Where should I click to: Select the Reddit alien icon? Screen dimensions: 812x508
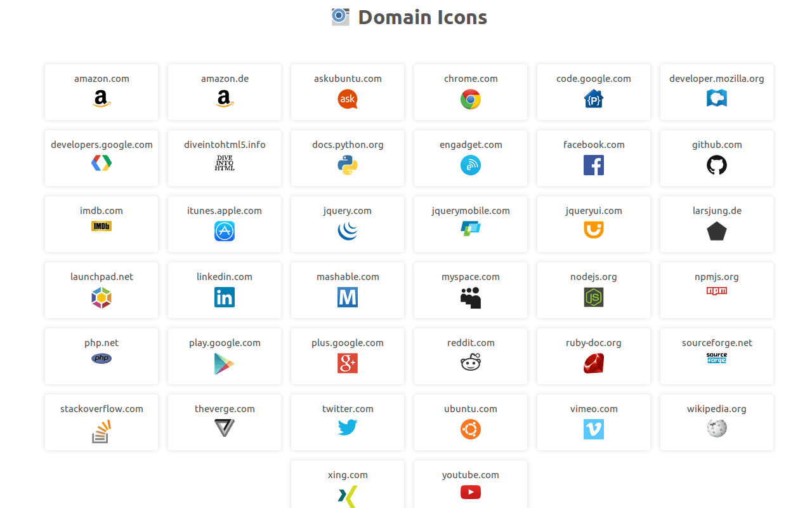[471, 363]
